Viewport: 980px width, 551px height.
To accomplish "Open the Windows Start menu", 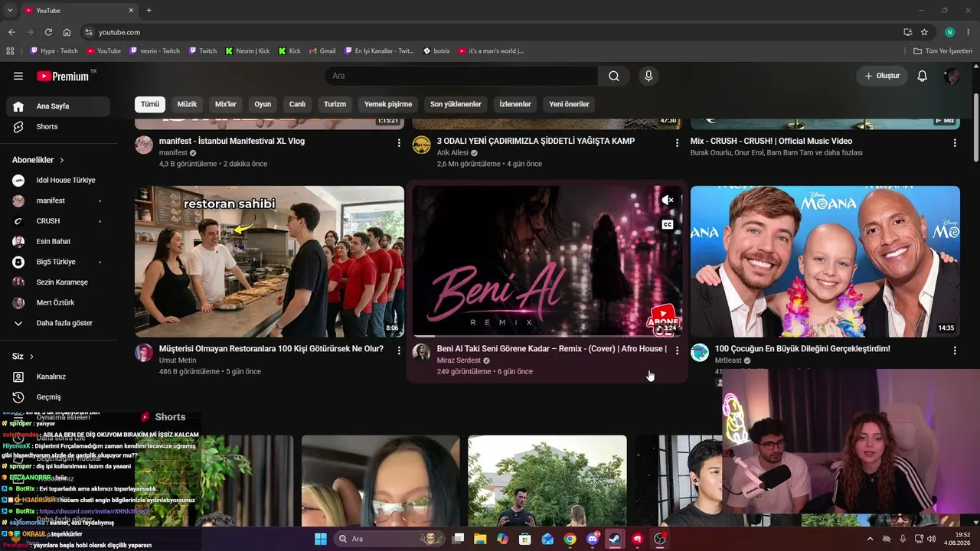I will pos(320,539).
